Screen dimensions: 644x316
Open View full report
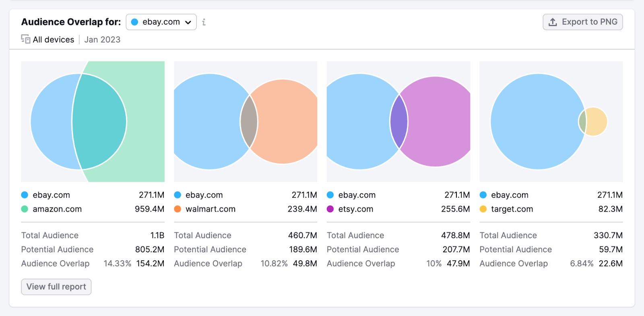pos(56,287)
